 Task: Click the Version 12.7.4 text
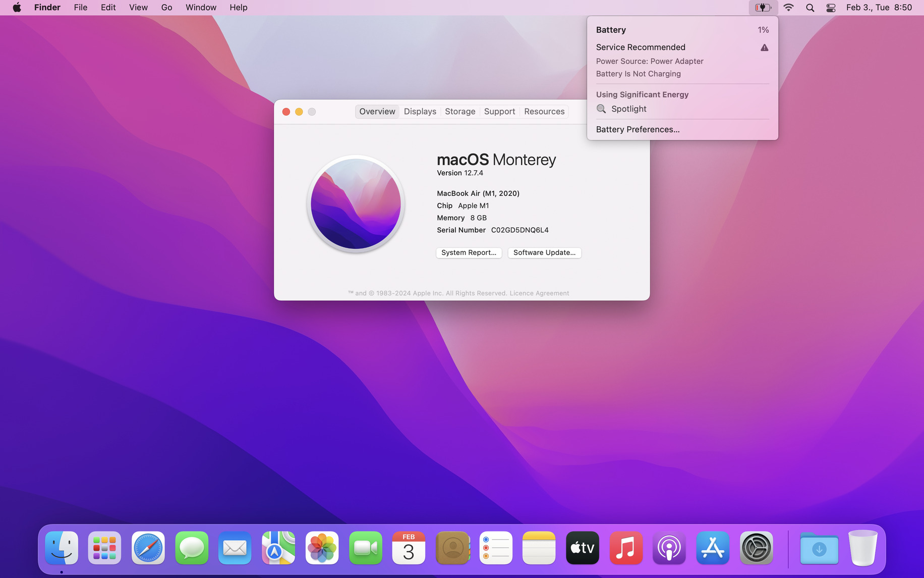point(460,173)
